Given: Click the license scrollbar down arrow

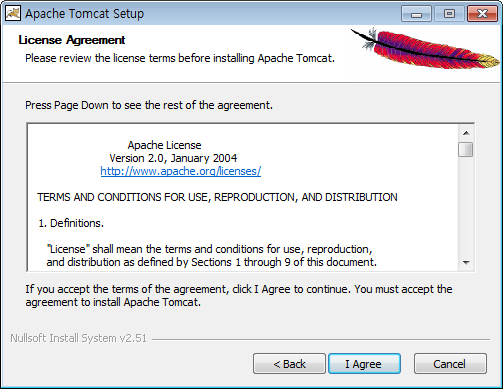Looking at the screenshot, I should click(466, 262).
